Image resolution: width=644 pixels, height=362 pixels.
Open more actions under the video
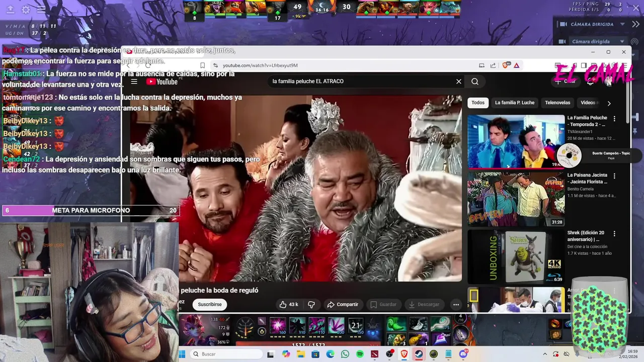click(456, 304)
